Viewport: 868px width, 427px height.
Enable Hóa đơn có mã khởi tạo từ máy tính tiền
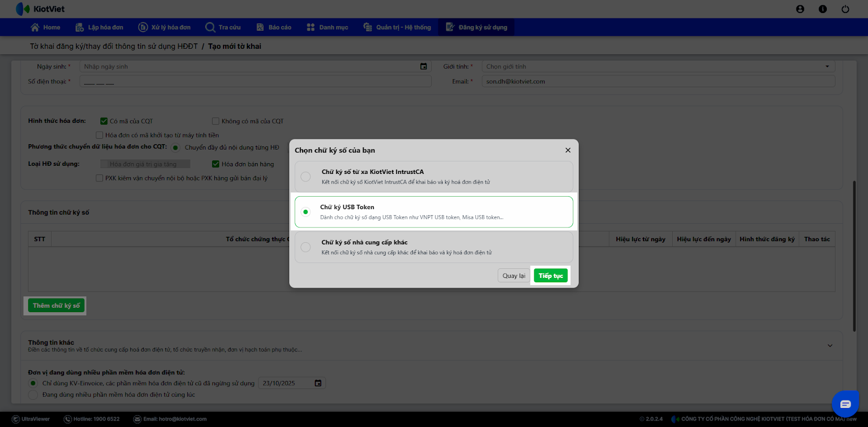(x=99, y=135)
